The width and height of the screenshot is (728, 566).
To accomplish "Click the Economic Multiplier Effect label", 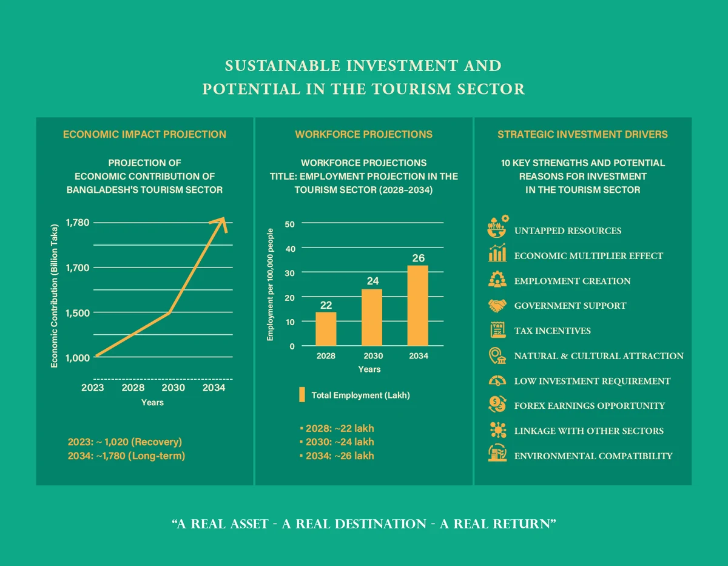I will click(x=588, y=256).
